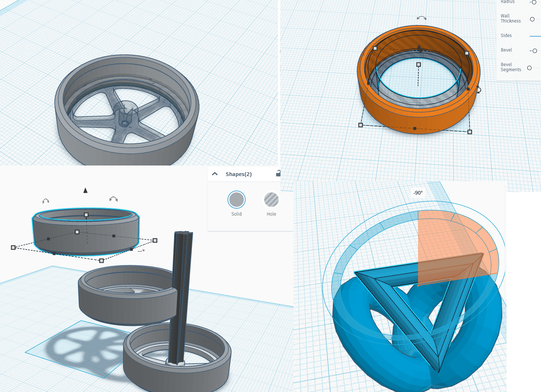541x392 pixels.
Task: Click the Sides slider track
Action: pos(535,36)
